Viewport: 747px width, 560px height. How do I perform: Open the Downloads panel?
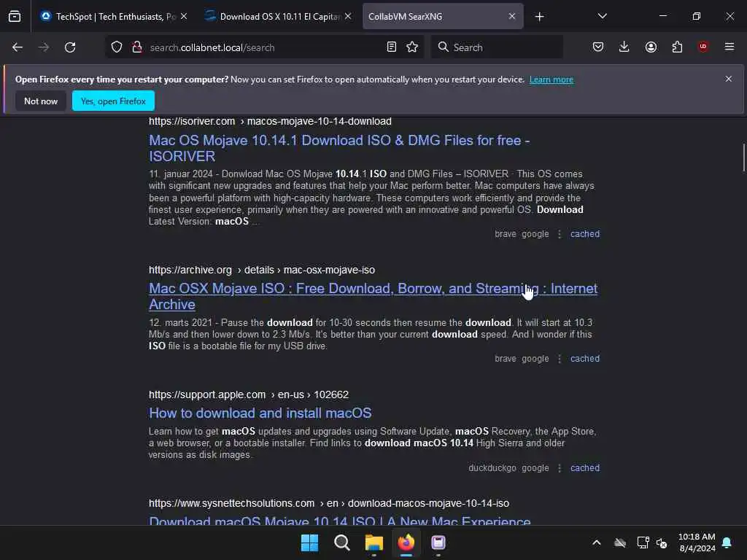[x=624, y=47]
